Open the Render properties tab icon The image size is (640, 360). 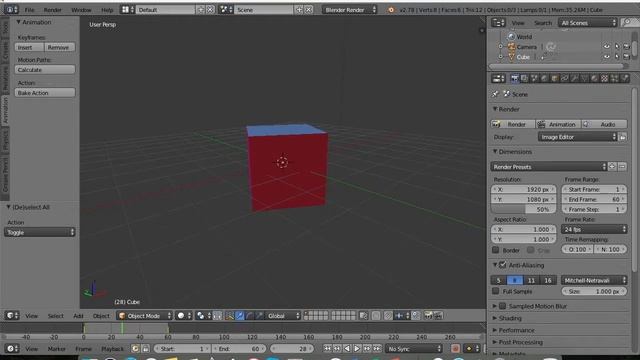[x=514, y=78]
